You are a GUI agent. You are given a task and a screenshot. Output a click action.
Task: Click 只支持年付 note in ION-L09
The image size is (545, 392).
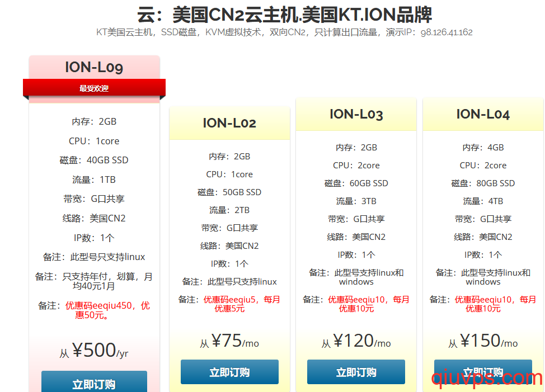coord(94,281)
